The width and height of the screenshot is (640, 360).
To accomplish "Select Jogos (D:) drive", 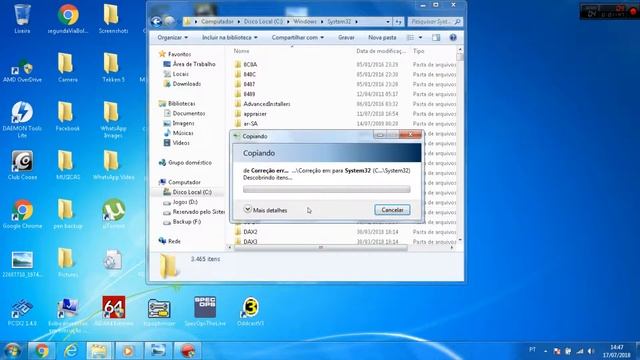I will 180,202.
